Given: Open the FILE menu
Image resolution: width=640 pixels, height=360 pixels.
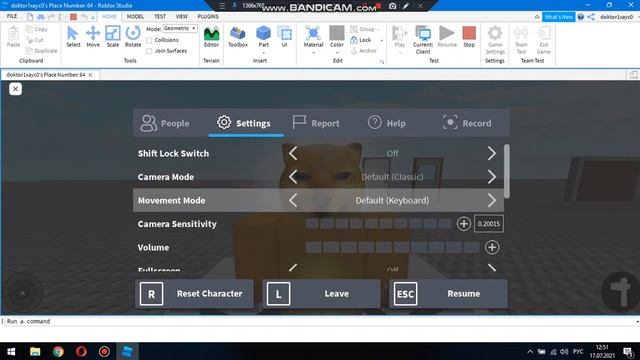Looking at the screenshot, I should (12, 16).
